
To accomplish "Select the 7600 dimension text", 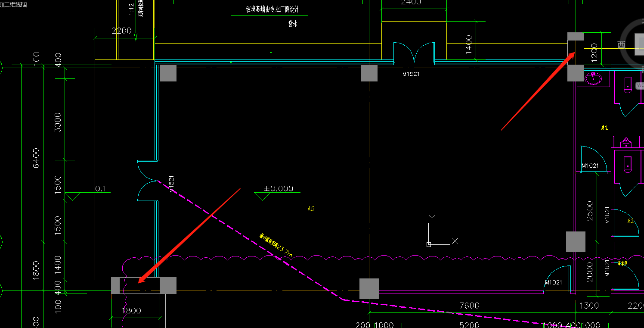I will pos(469,306).
